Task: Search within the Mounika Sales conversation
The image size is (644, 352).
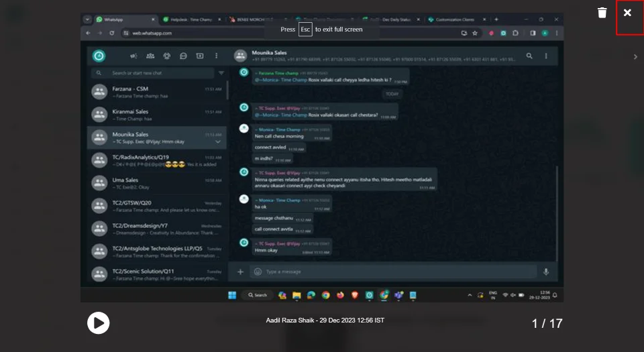Action: (x=529, y=56)
